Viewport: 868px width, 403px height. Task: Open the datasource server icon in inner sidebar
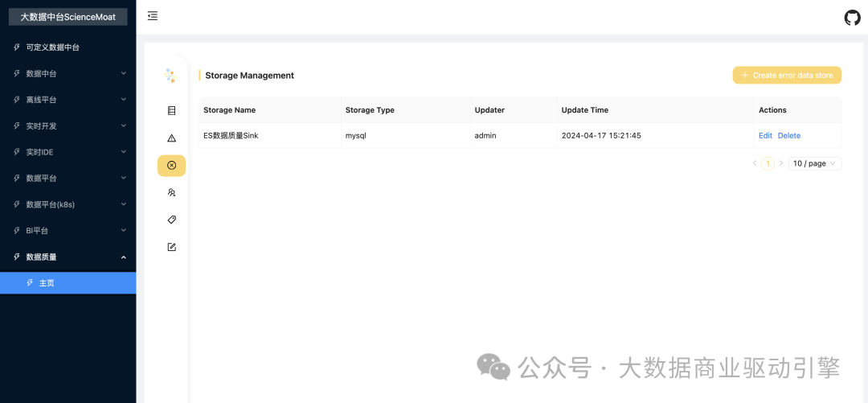coord(172,111)
